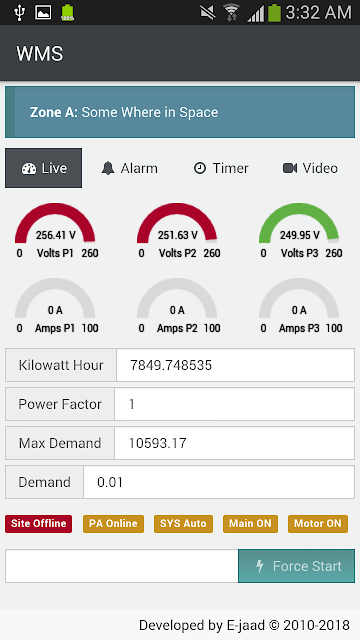This screenshot has width=360, height=640.
Task: Select the Zone A location banner
Action: click(180, 112)
